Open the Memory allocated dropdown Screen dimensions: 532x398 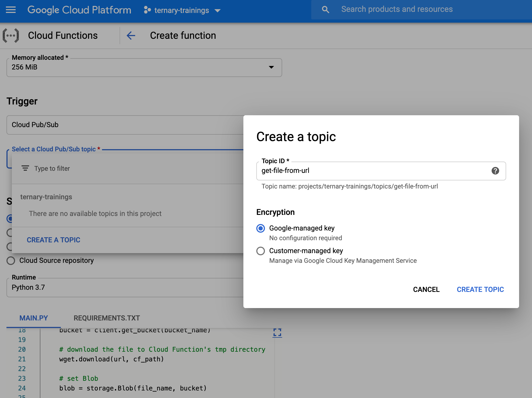tap(271, 67)
